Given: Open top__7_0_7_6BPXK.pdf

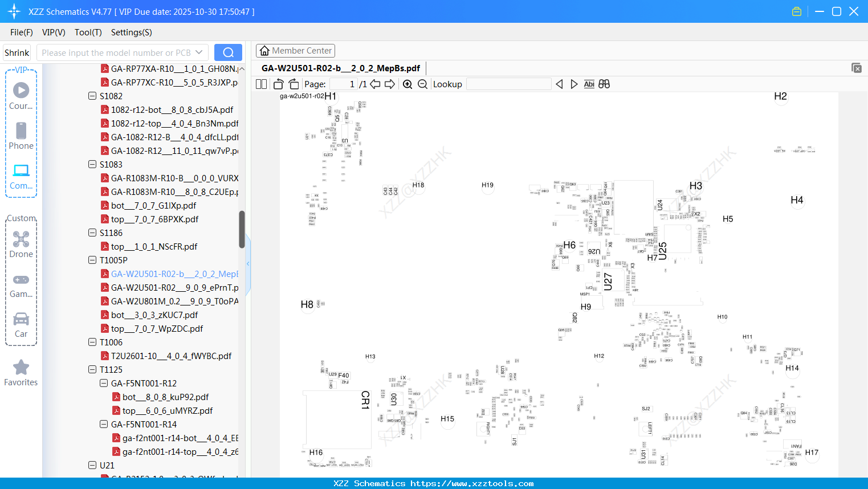Looking at the screenshot, I should pos(155,219).
